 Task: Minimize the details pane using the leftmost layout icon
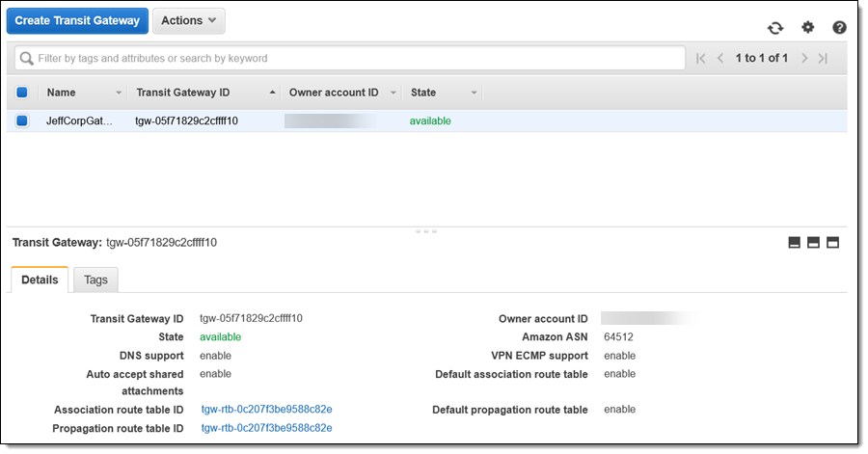coord(795,243)
